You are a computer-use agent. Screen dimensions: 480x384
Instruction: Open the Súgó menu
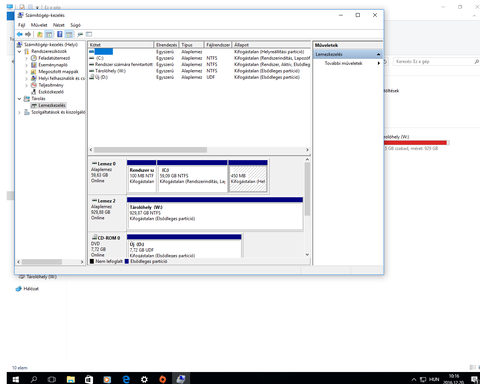tap(75, 25)
